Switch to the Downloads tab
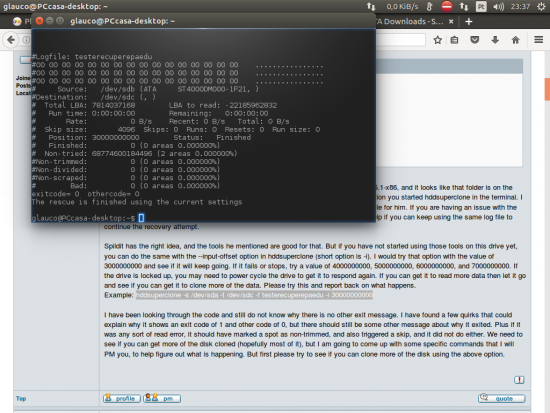 (409, 22)
